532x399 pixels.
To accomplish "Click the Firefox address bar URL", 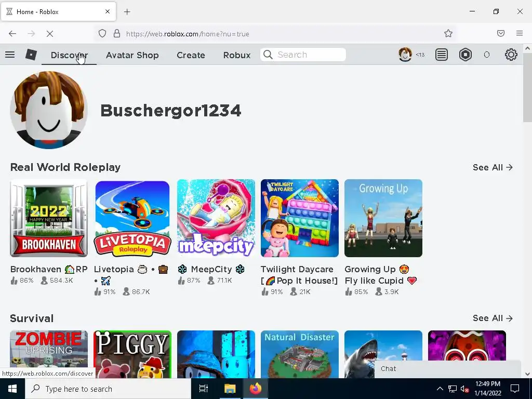I will tap(188, 34).
